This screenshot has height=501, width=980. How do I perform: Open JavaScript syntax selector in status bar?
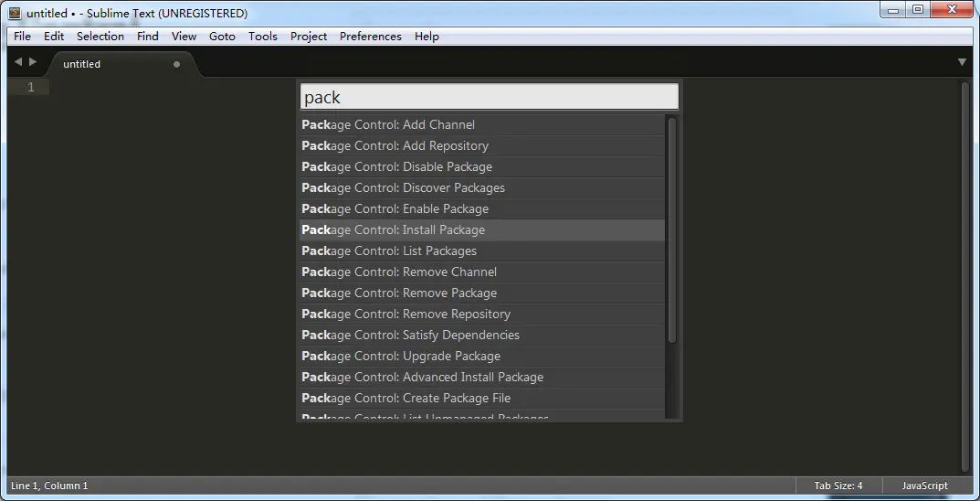click(x=924, y=485)
